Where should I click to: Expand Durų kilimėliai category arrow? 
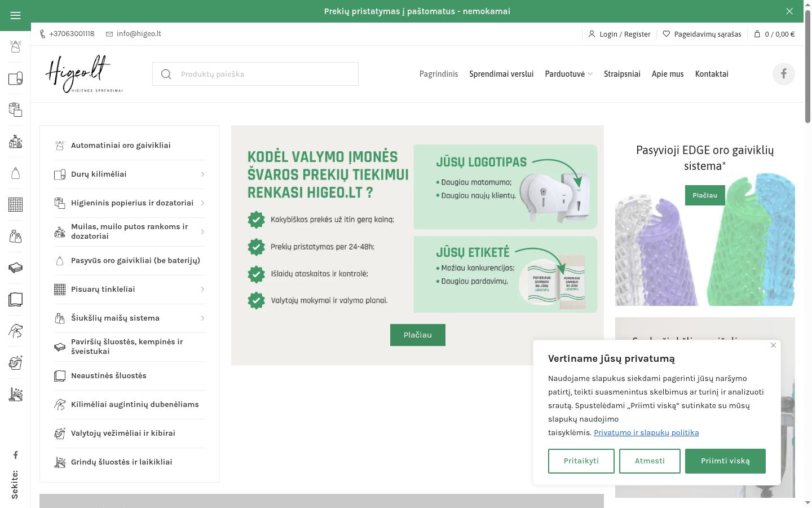click(202, 174)
